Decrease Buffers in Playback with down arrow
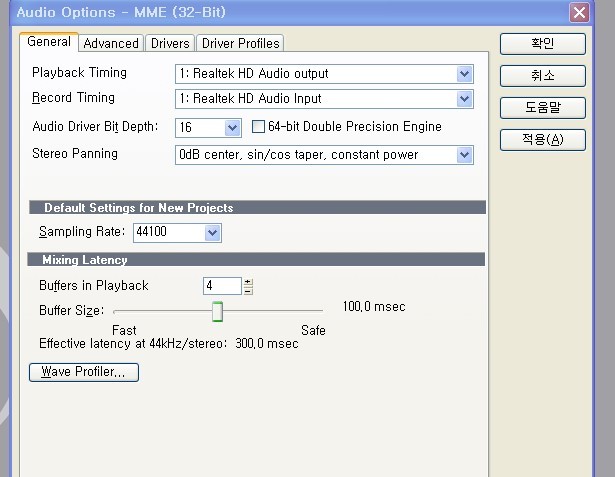Viewport: 615px width, 477px height. tap(248, 290)
